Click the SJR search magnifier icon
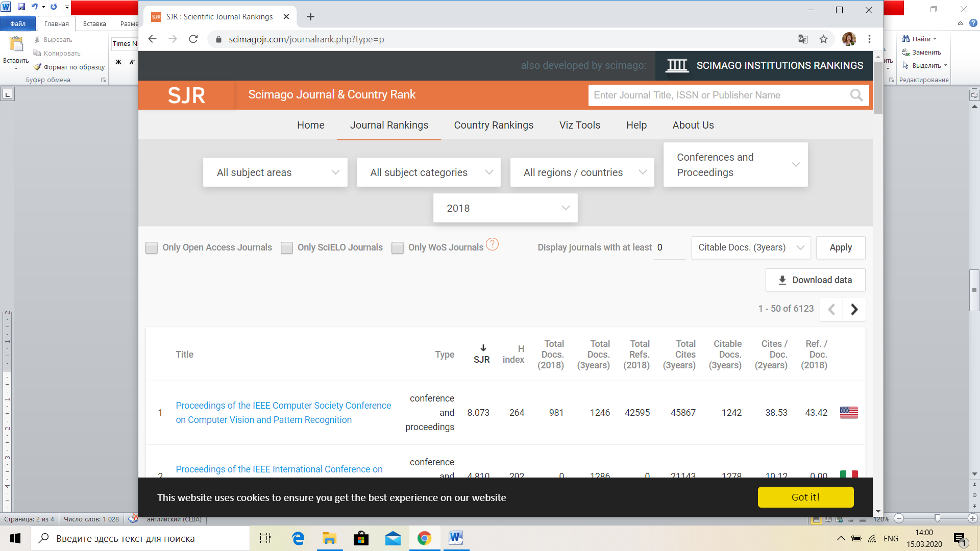Screen dimensions: 980x551 coord(856,95)
